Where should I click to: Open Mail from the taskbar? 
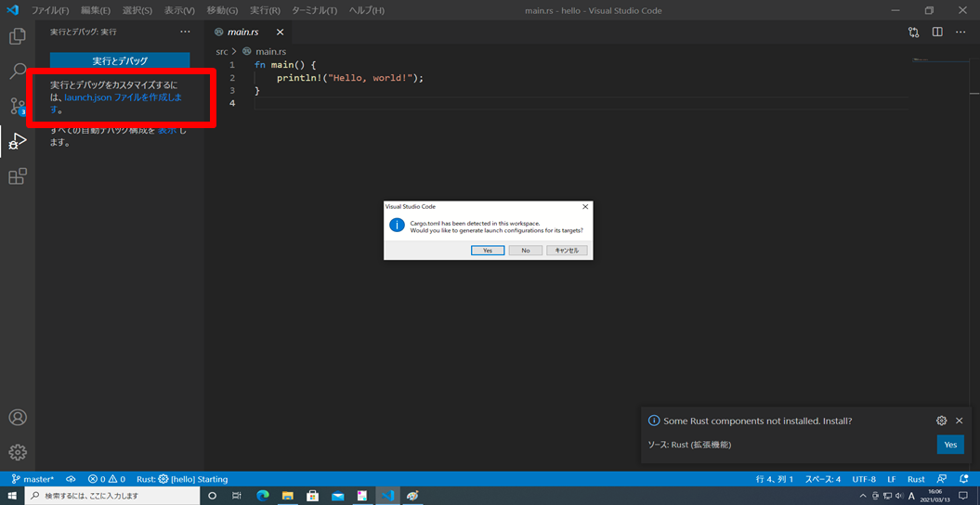337,496
